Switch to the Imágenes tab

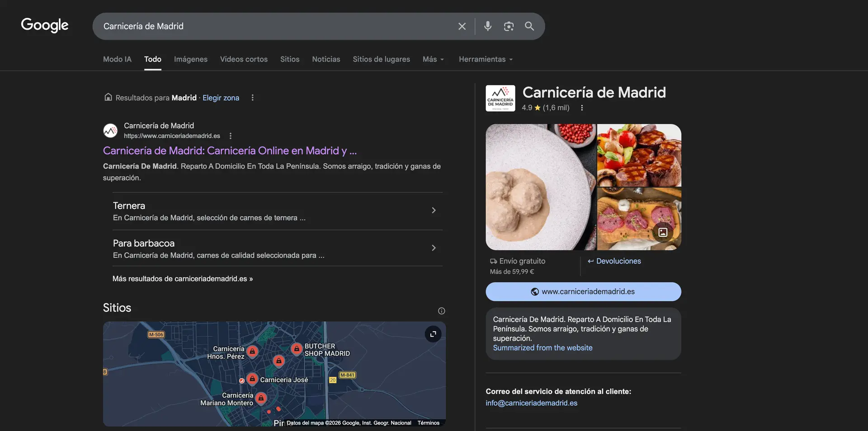(x=190, y=59)
